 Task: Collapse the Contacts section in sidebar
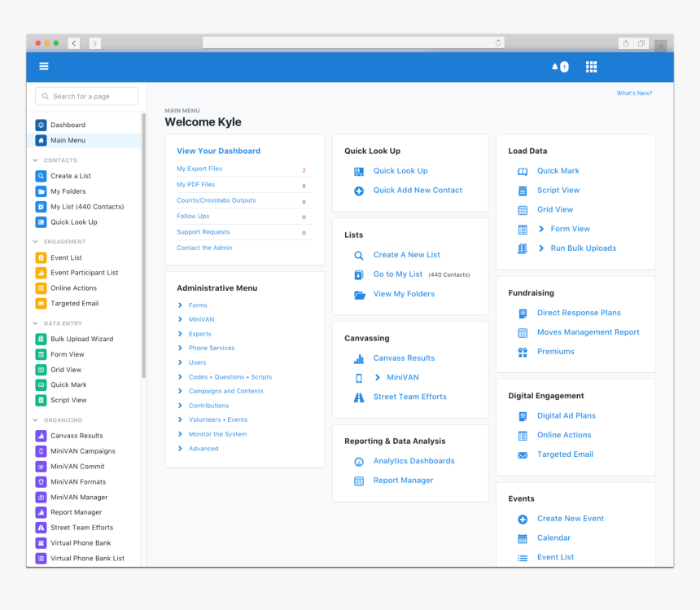pos(36,160)
